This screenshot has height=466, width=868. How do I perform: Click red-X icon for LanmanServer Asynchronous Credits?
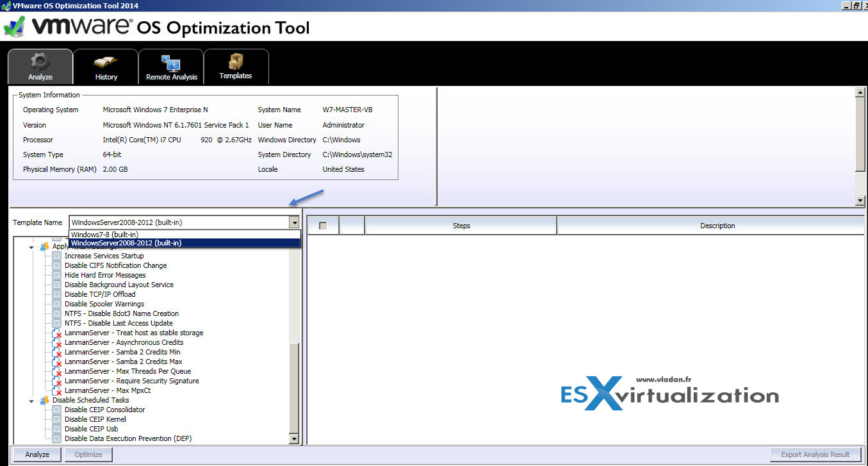[57, 343]
